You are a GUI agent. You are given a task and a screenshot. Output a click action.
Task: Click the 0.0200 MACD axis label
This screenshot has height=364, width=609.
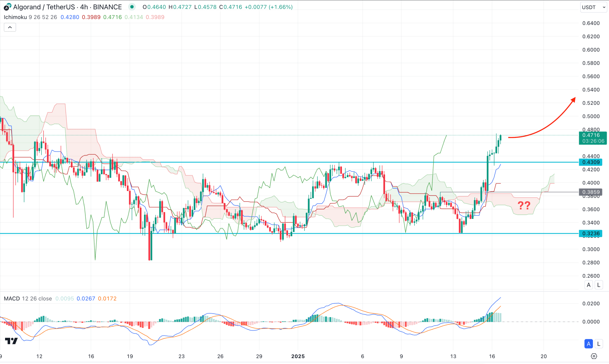[591, 303]
